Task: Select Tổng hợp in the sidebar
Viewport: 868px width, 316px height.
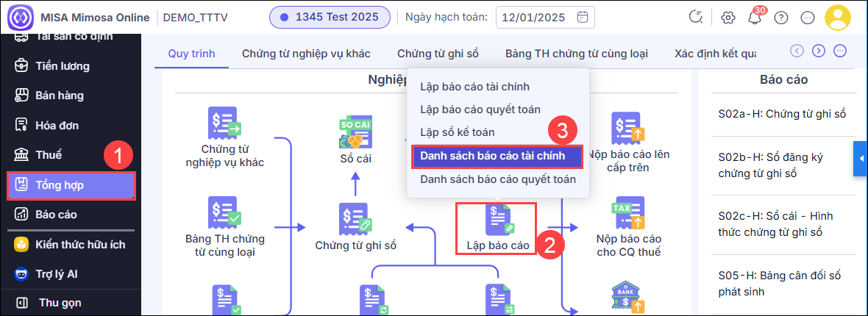Action: point(71,185)
